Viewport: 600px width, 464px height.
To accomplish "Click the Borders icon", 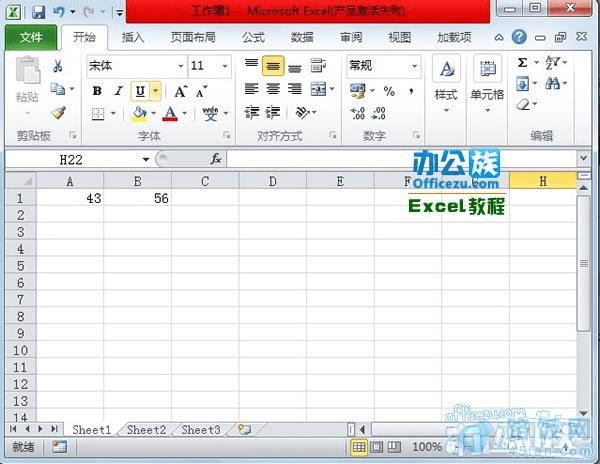I will point(98,114).
